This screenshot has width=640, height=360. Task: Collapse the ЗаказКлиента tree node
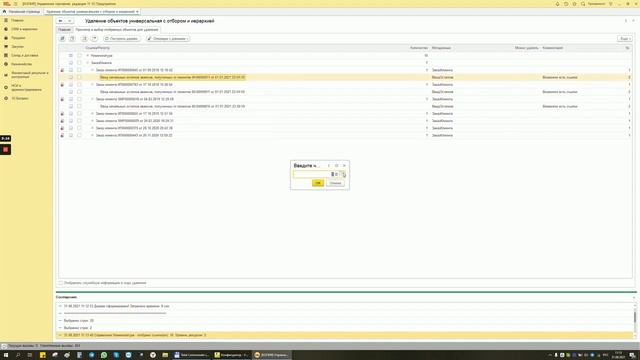click(88, 63)
